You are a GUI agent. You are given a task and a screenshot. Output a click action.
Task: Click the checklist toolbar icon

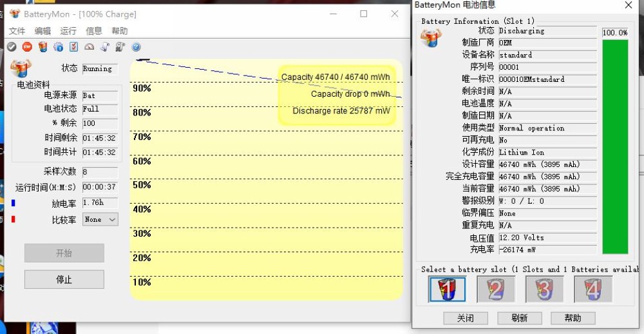[73, 46]
